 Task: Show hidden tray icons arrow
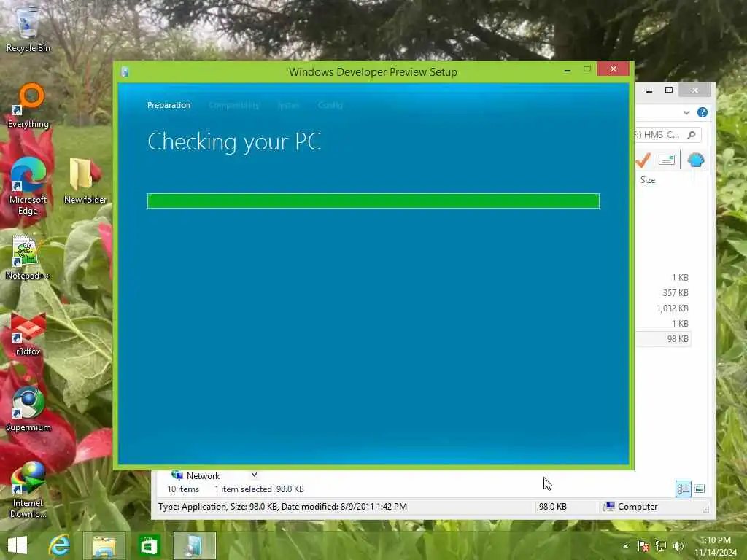[625, 545]
